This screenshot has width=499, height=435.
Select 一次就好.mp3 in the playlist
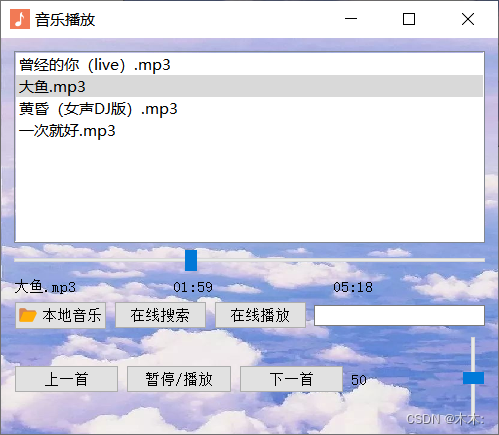click(249, 131)
